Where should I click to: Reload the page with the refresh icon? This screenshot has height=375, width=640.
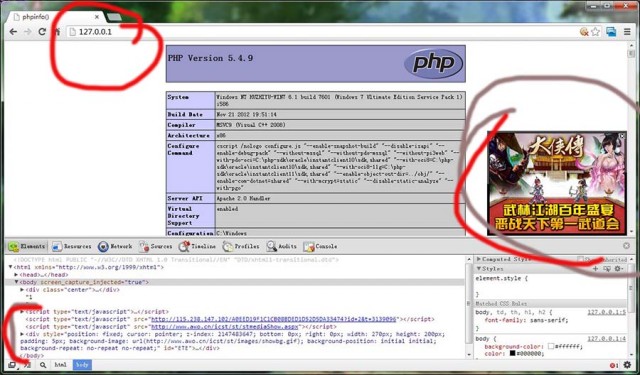coord(42,31)
